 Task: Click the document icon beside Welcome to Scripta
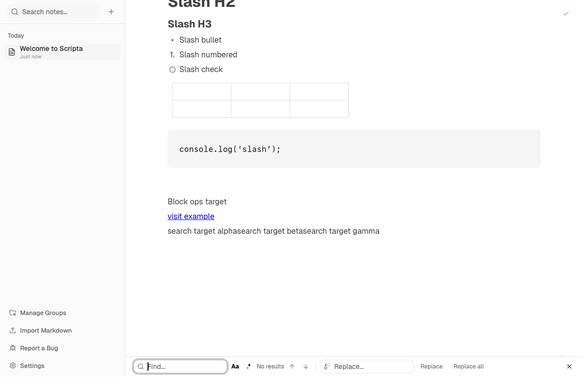point(11,52)
